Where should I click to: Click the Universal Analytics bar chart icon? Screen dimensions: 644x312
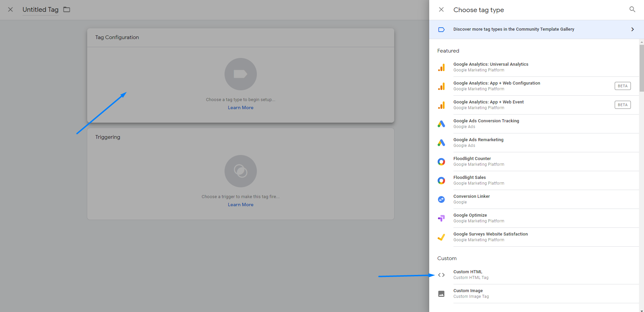441,67
